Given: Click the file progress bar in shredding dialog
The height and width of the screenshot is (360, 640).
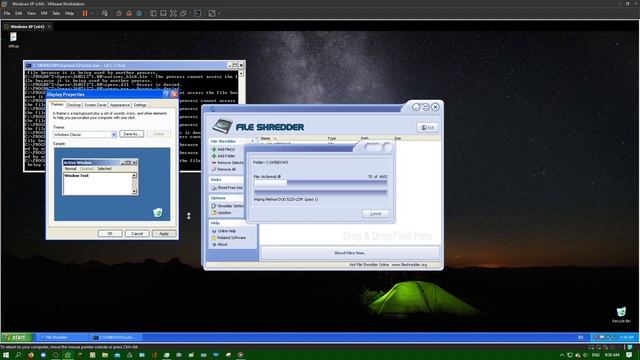Looking at the screenshot, I should tap(320, 183).
